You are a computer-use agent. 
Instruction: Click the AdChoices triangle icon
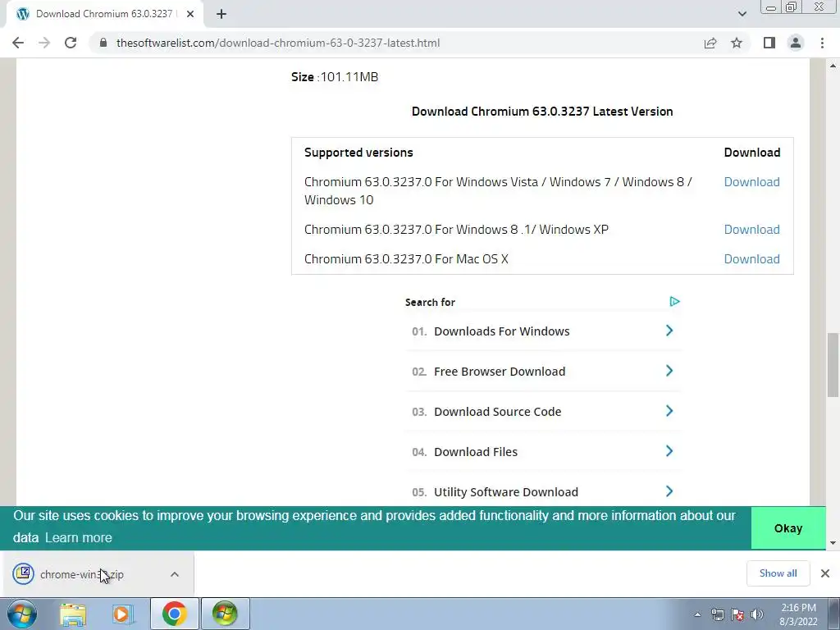pyautogui.click(x=674, y=302)
